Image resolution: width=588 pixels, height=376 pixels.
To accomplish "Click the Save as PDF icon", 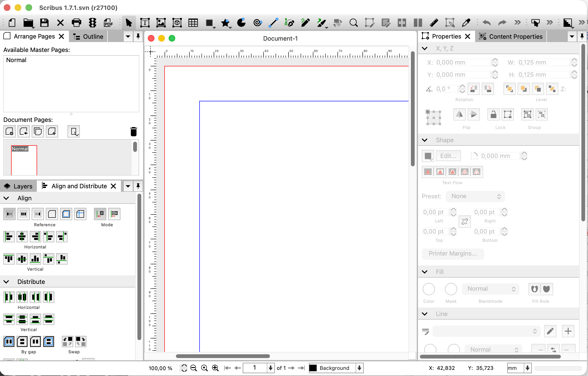I will coord(108,23).
